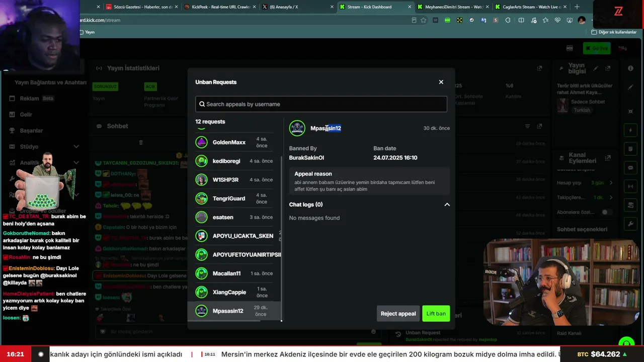Open Yayın Bağlantısı ve Anahtarı sidebar item
The height and width of the screenshot is (362, 644).
(x=50, y=82)
